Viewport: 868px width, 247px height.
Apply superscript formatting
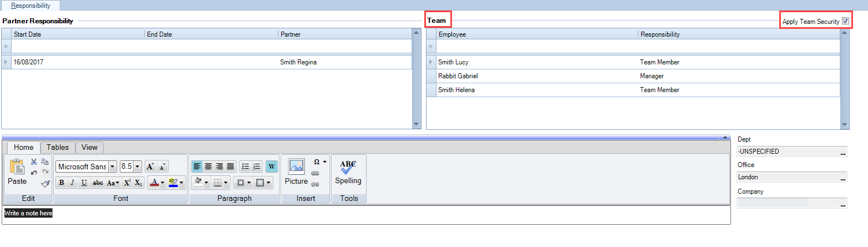[x=127, y=183]
